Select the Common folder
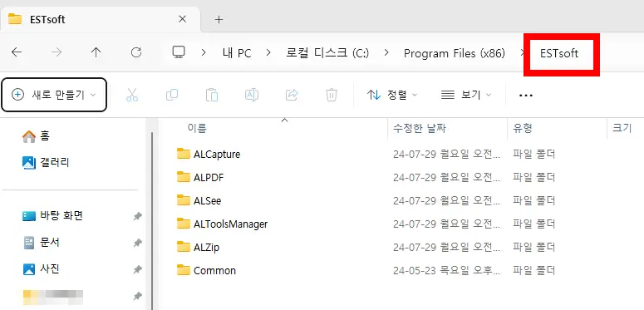 [x=214, y=271]
